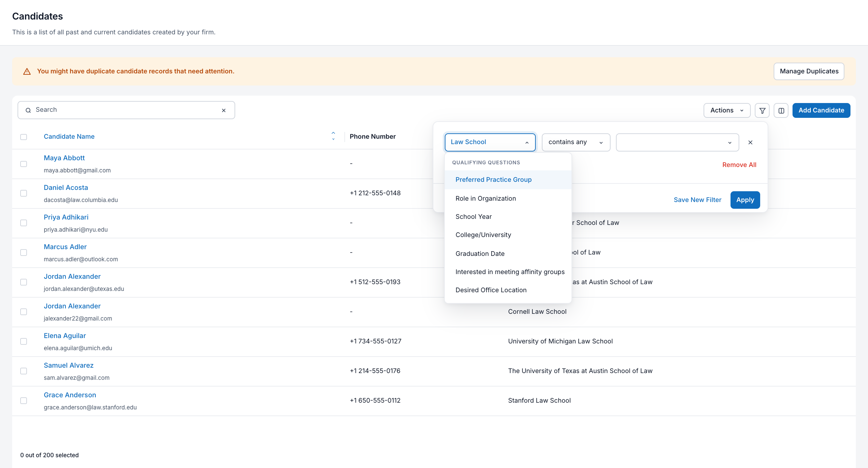Screen dimensions: 868x468
Task: Select School Year option
Action: 508,217
